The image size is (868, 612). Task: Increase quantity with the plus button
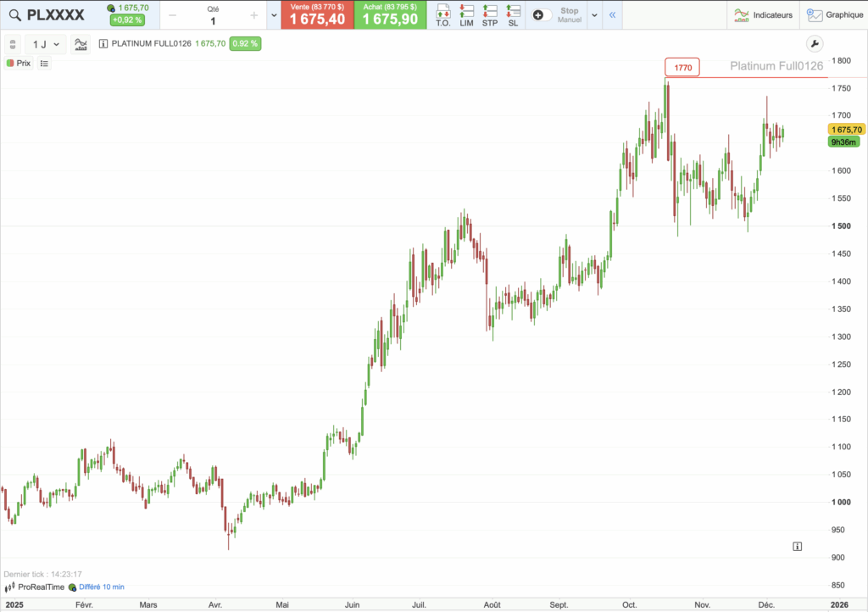(x=253, y=15)
